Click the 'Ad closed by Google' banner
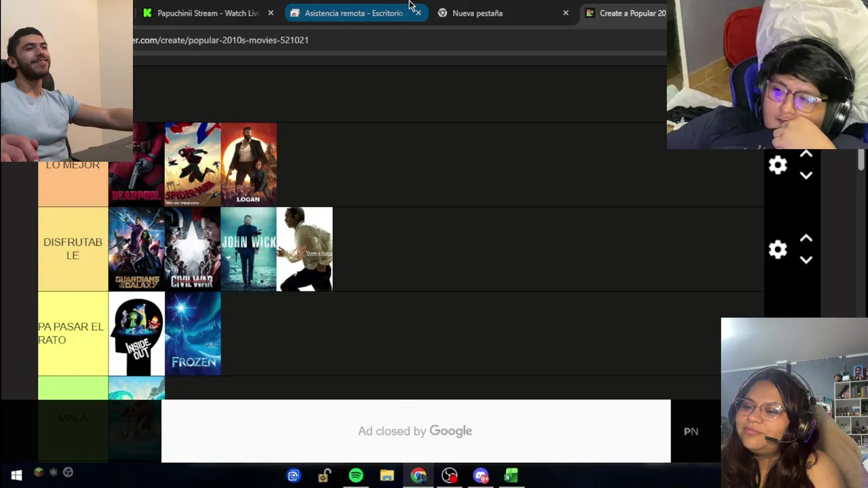The height and width of the screenshot is (488, 868). coord(416,431)
